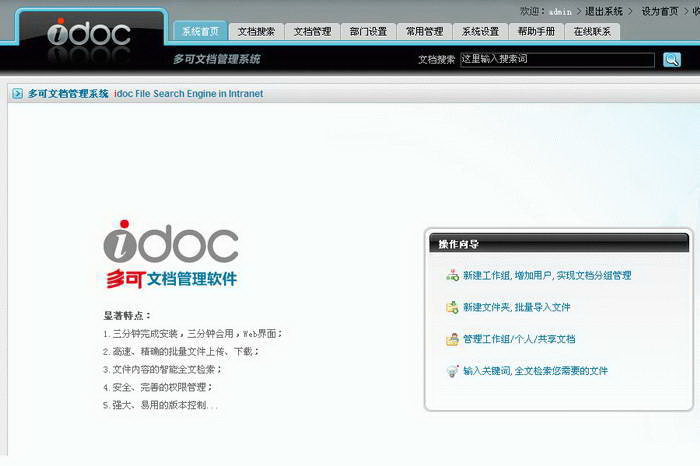Click feature line 安全、完善的权限管理
The image size is (700, 466).
click(158, 387)
